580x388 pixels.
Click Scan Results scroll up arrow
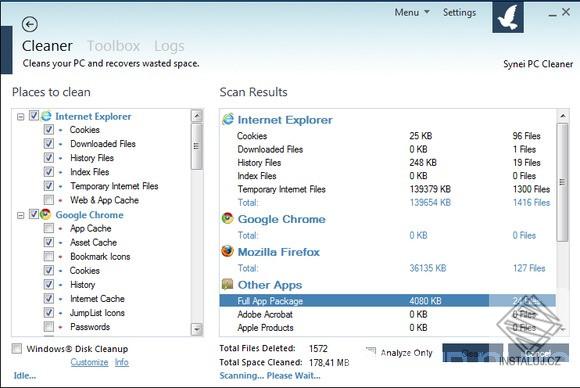click(563, 116)
